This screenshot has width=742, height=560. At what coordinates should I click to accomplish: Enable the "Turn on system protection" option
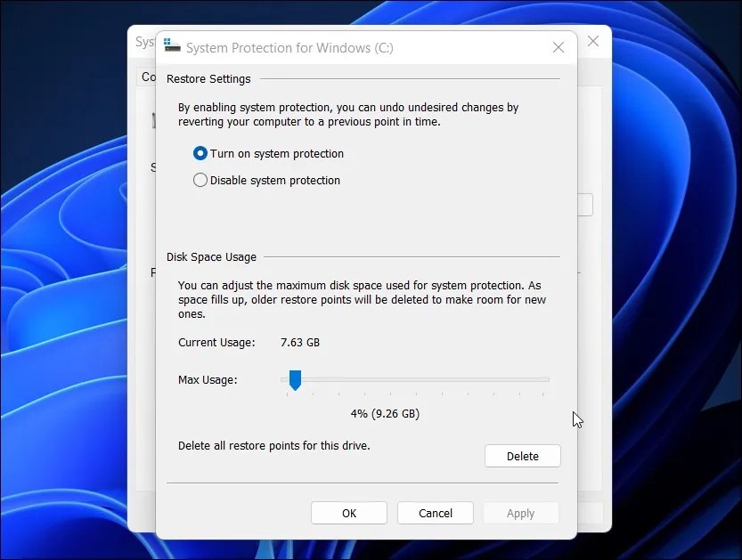point(200,153)
